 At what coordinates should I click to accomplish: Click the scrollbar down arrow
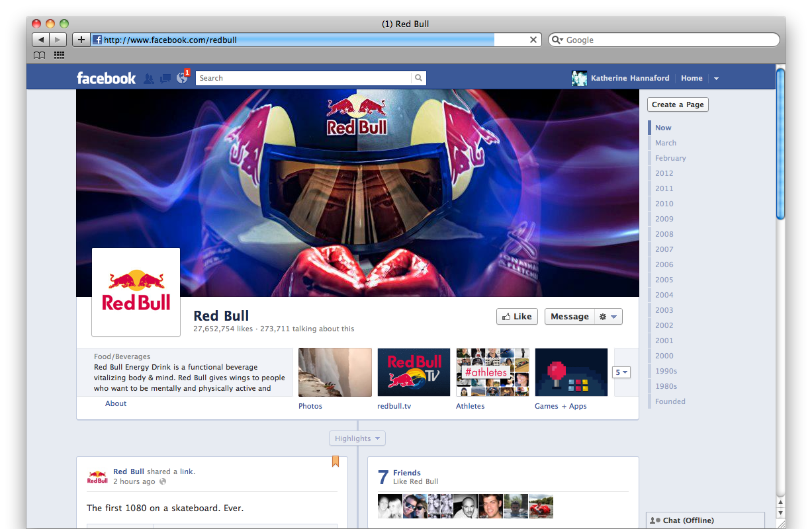[780, 513]
